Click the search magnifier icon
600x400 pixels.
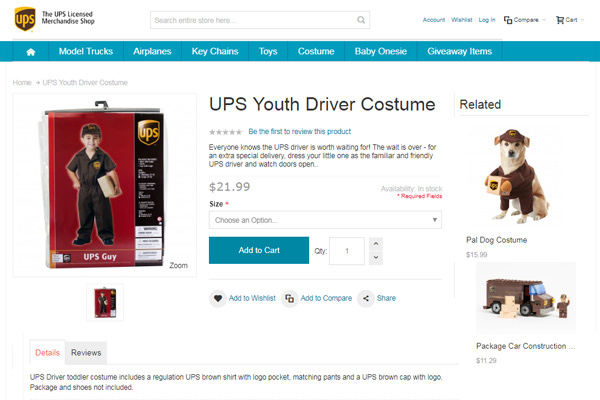click(361, 20)
